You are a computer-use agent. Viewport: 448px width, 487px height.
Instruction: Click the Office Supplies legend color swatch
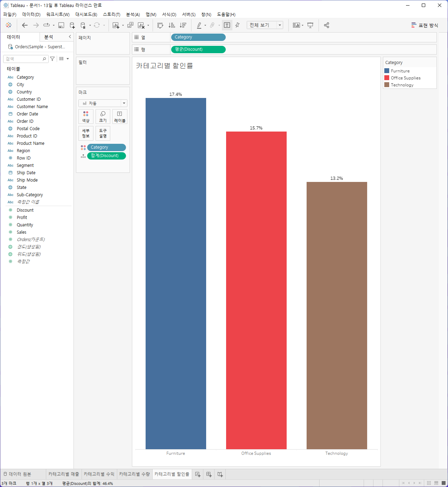click(x=387, y=78)
